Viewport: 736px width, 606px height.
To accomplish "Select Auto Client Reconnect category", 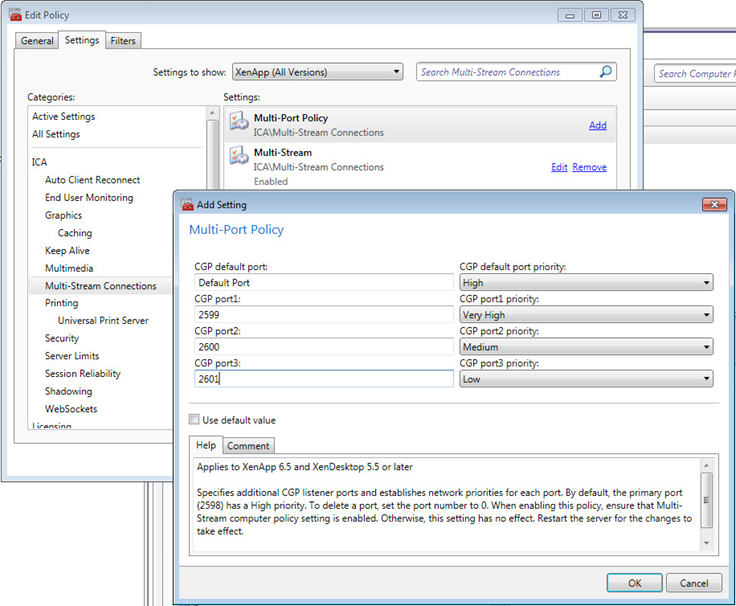I will [92, 180].
